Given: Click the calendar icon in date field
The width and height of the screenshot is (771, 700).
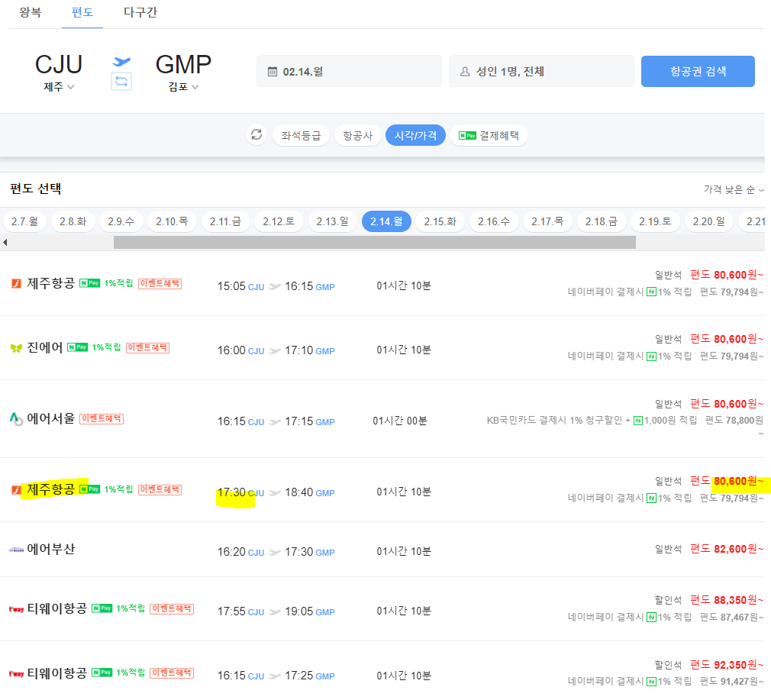Looking at the screenshot, I should pyautogui.click(x=273, y=72).
